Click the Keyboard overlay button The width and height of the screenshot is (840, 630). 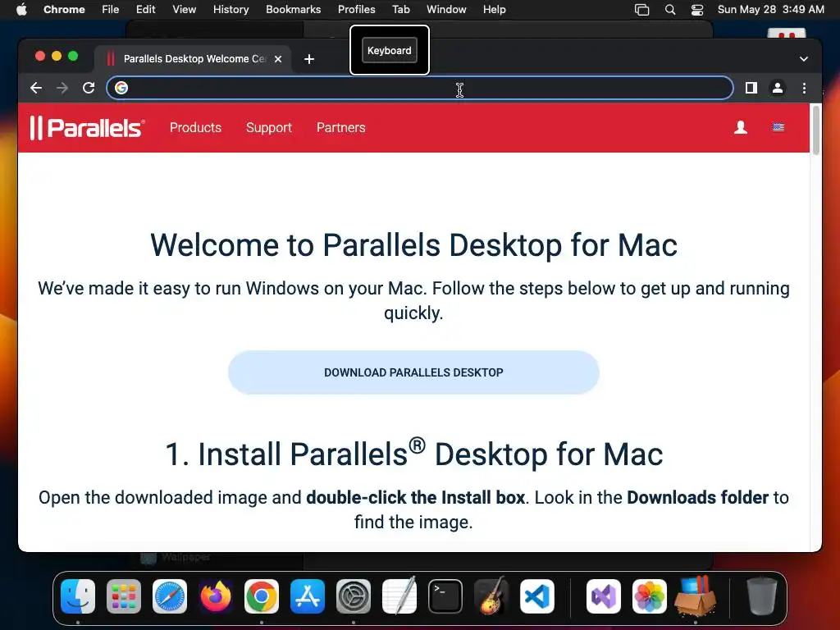pyautogui.click(x=390, y=50)
